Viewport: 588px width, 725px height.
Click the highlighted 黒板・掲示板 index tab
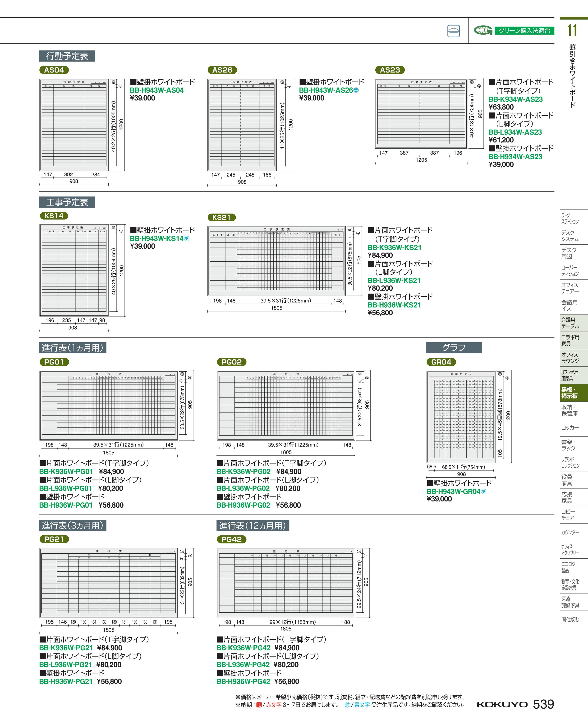tap(574, 393)
